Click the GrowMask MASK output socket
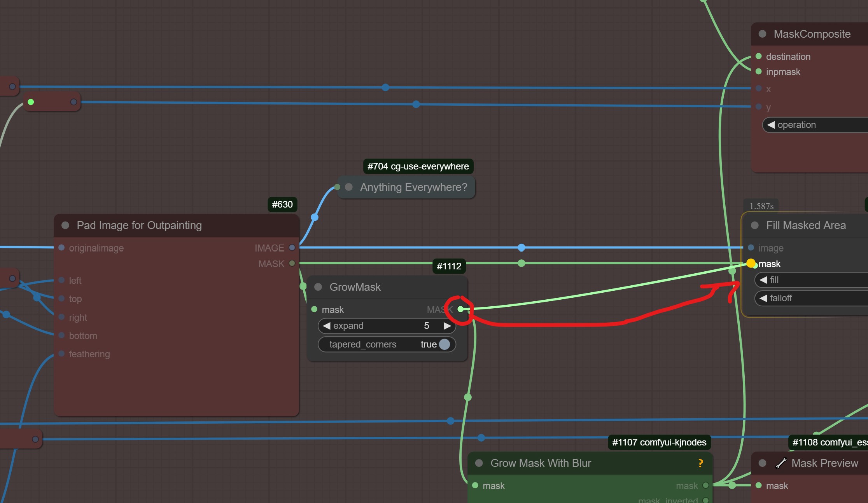 [461, 309]
